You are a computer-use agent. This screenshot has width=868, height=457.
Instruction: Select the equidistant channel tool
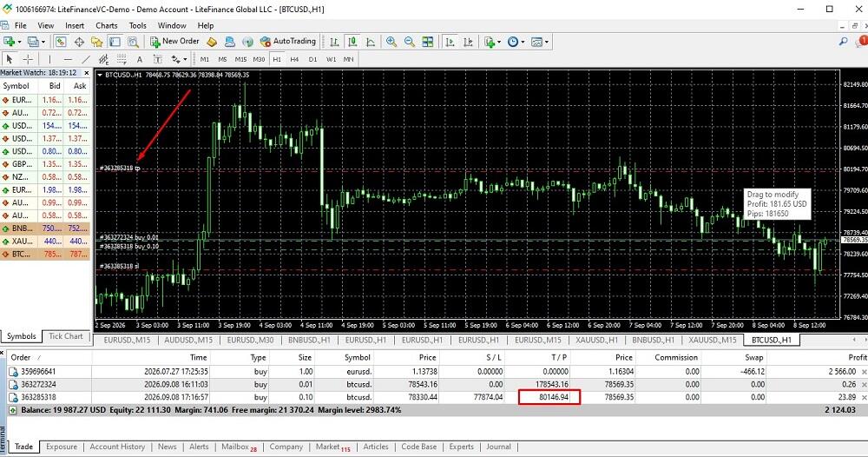103,59
